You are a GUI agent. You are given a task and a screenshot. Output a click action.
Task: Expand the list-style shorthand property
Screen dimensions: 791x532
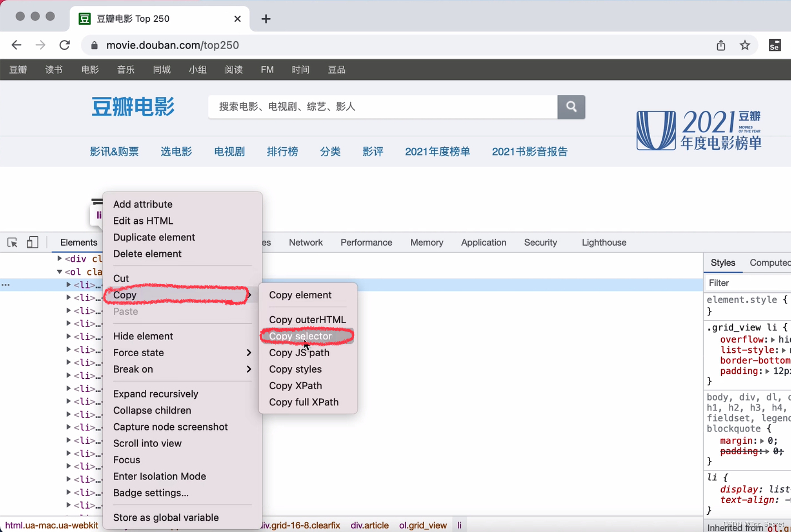click(x=784, y=350)
